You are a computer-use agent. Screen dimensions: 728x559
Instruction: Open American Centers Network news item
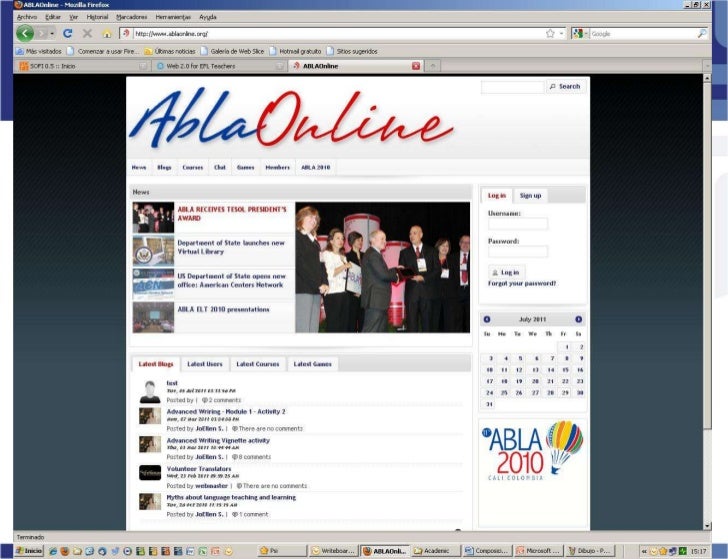point(231,280)
